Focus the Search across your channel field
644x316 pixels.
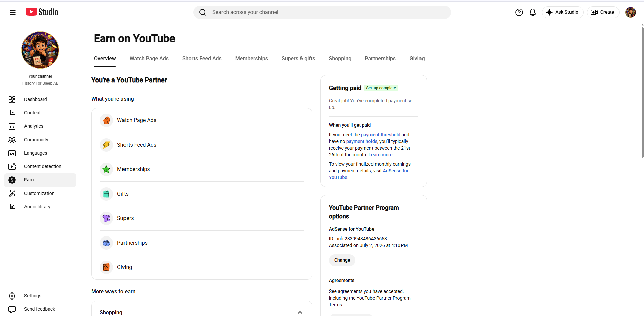tap(322, 12)
